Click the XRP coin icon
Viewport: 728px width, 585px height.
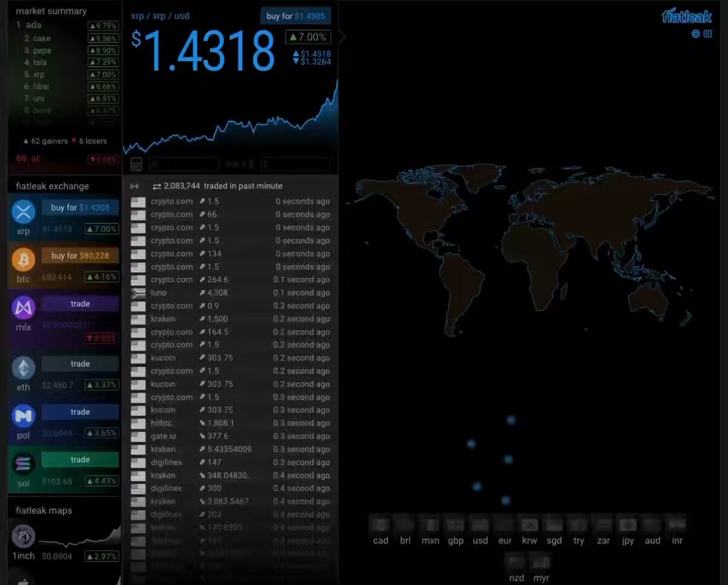click(24, 212)
